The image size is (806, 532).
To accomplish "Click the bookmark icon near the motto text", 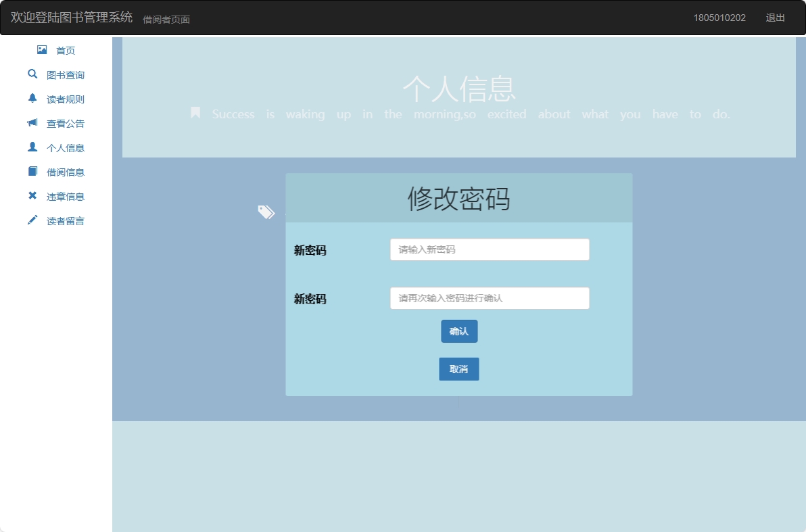I will [x=195, y=112].
